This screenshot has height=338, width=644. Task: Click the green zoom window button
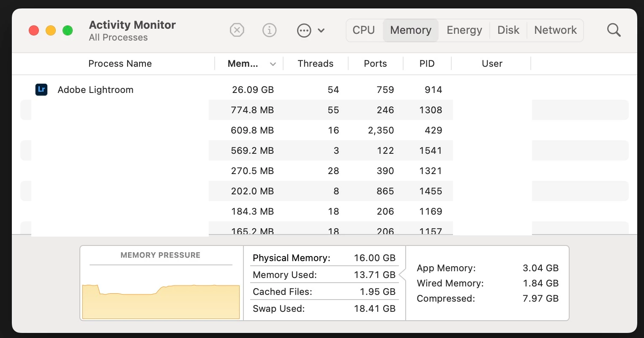[x=68, y=30]
